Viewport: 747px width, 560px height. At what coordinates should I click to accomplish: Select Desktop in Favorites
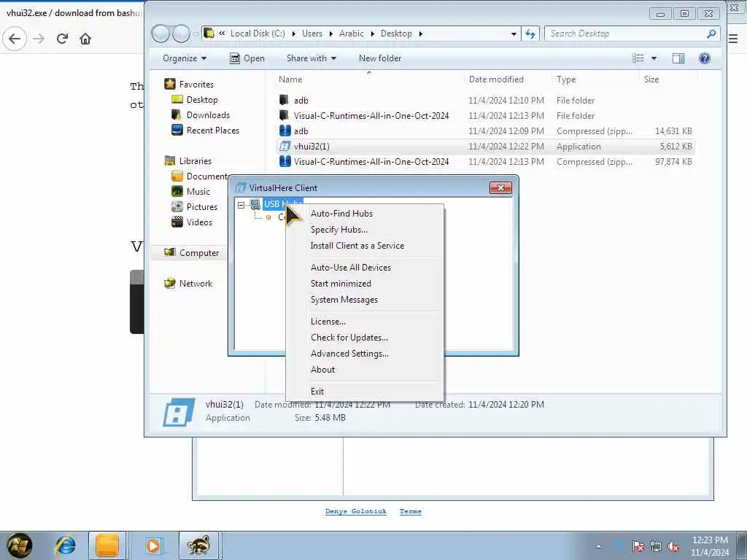(x=202, y=100)
